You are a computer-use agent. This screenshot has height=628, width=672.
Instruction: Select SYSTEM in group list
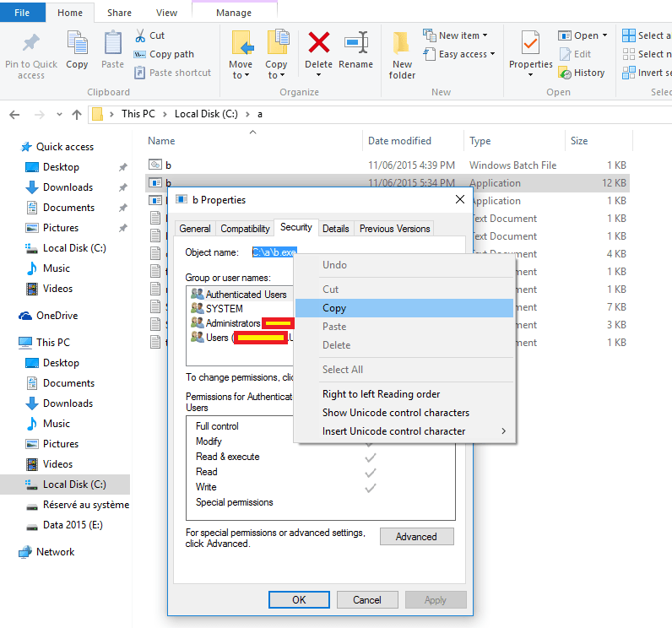(x=241, y=309)
